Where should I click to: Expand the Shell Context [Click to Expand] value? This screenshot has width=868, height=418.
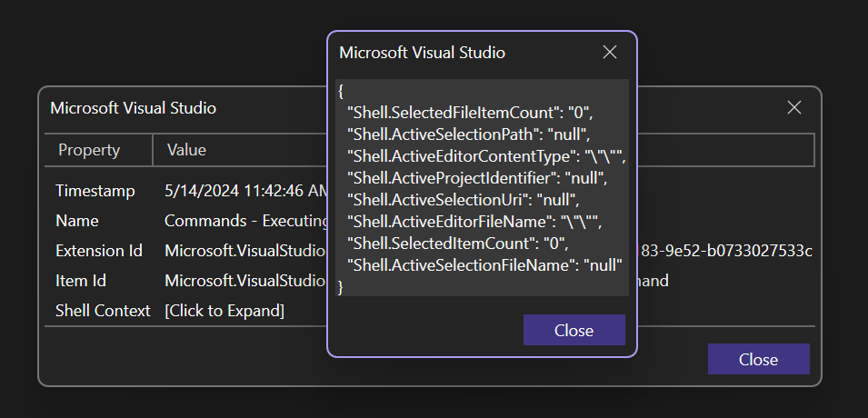224,311
